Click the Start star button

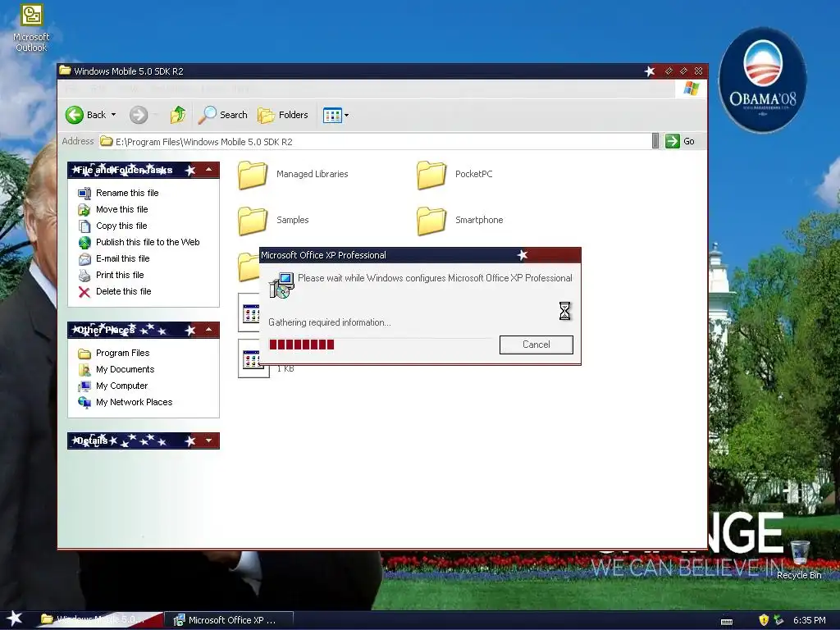14,619
